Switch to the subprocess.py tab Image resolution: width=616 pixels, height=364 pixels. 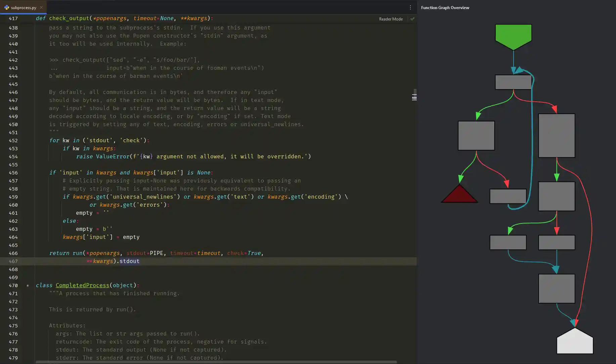pos(24,7)
